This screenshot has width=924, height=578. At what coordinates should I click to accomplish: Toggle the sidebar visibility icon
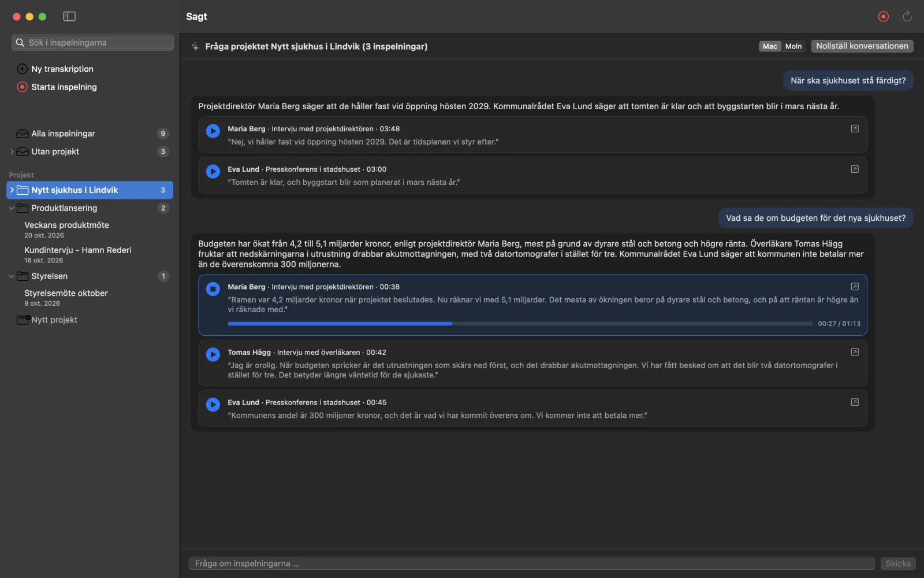(69, 16)
